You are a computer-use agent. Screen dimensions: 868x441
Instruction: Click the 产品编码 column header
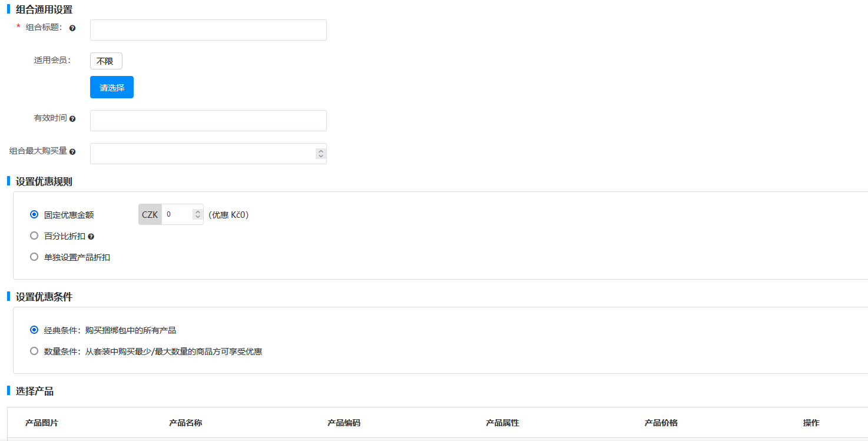pos(344,423)
